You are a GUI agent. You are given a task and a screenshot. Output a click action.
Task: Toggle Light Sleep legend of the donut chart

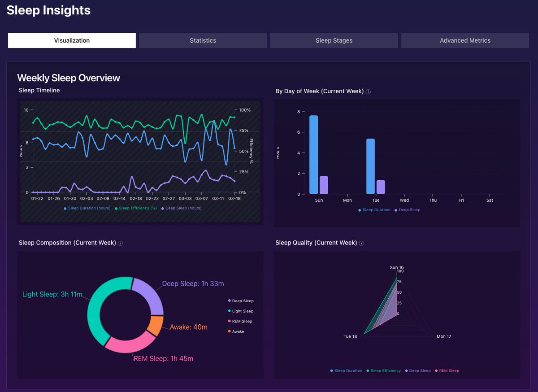(x=241, y=311)
